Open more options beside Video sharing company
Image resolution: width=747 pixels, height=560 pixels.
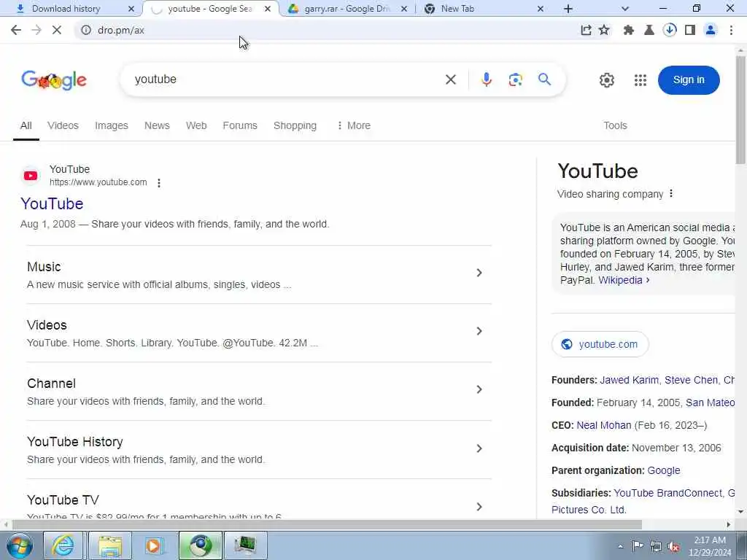(671, 193)
